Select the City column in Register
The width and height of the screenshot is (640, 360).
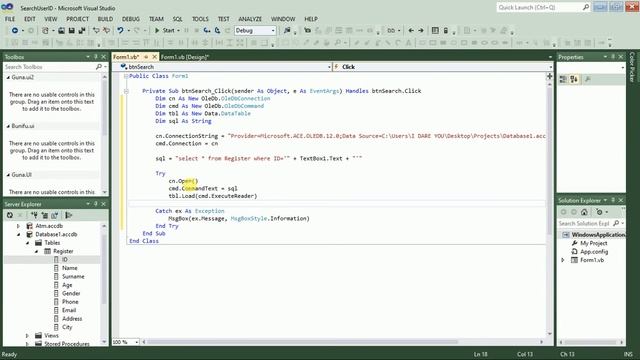click(x=67, y=327)
